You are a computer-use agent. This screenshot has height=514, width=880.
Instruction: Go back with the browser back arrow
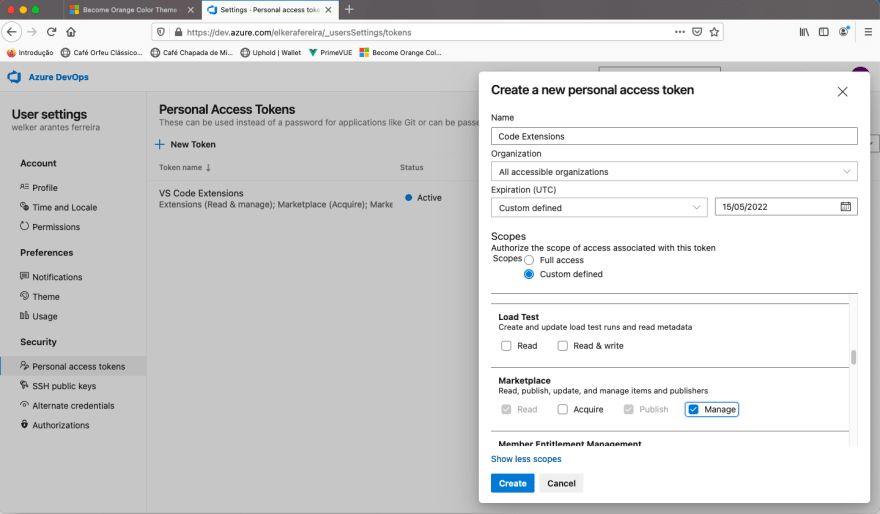coord(12,32)
